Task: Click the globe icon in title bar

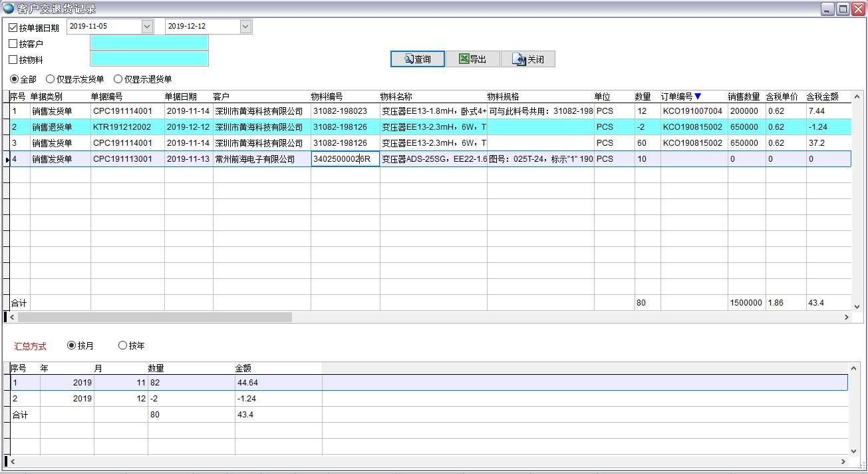Action: point(8,9)
